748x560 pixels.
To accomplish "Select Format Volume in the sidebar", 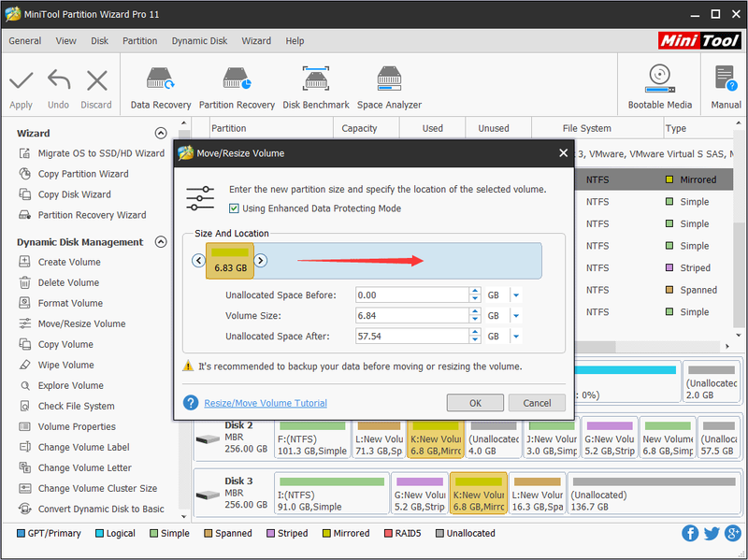I will point(61,303).
